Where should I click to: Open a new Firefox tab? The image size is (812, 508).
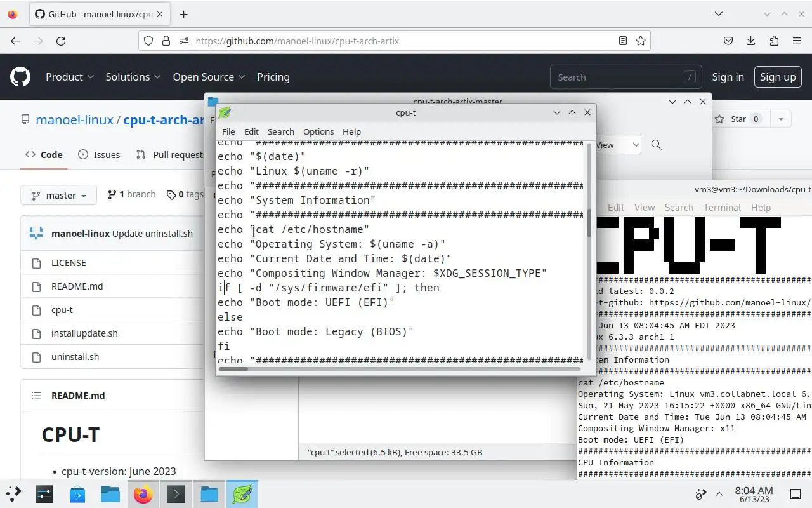183,14
